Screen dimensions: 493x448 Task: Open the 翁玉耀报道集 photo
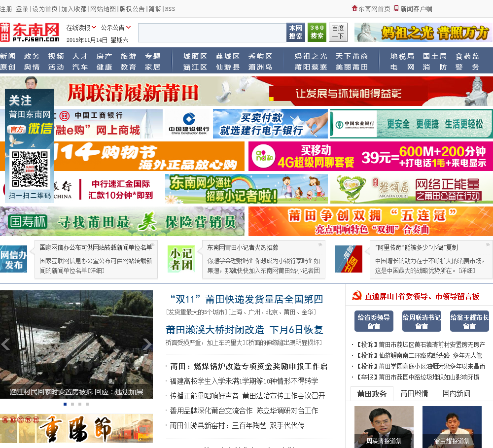pyautogui.click(x=452, y=427)
